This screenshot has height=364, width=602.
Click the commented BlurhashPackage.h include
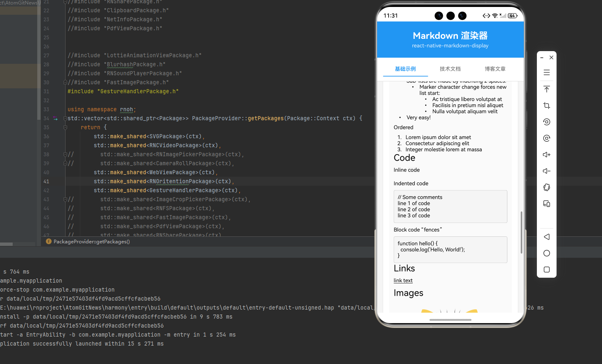click(x=117, y=65)
